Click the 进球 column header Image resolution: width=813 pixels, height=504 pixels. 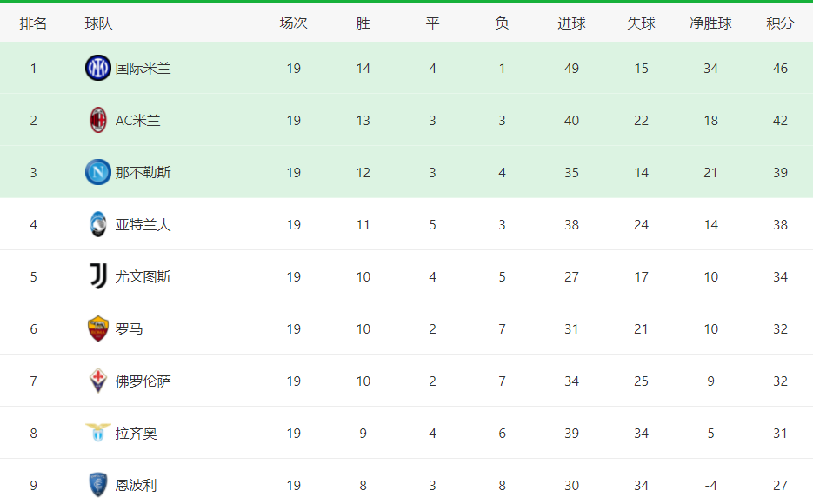(571, 23)
